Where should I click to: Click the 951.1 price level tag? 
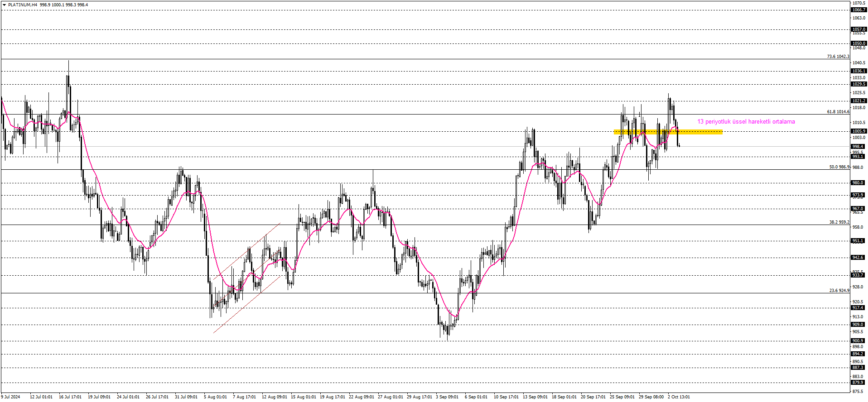(x=858, y=241)
